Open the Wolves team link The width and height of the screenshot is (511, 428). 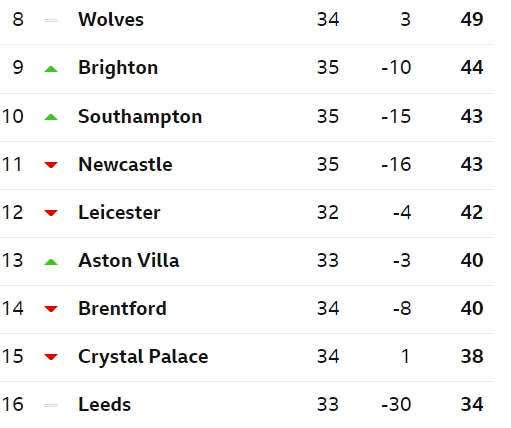[111, 19]
